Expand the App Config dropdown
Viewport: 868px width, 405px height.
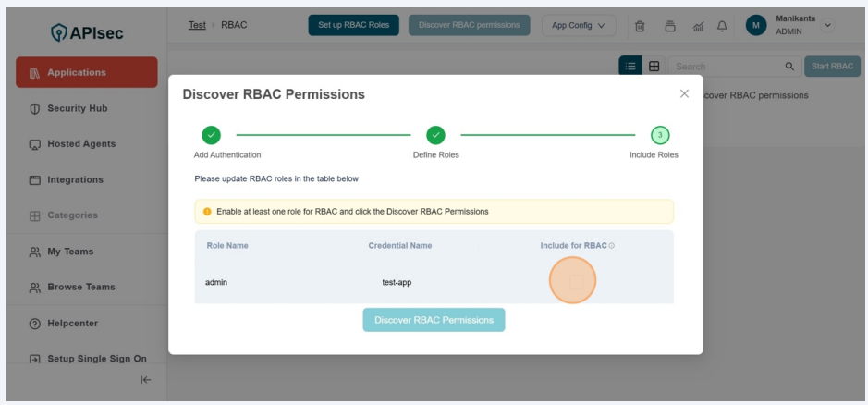[579, 25]
